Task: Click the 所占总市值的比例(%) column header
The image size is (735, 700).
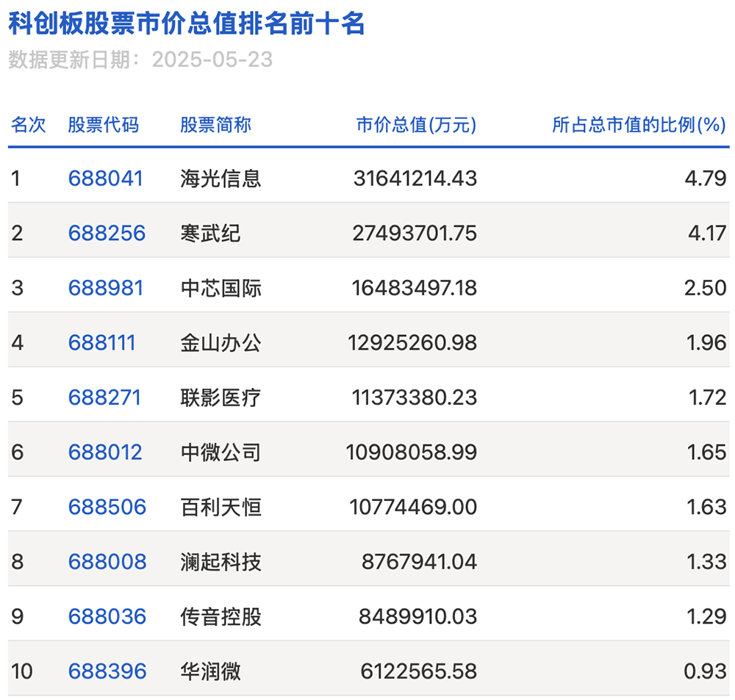Action: (639, 125)
